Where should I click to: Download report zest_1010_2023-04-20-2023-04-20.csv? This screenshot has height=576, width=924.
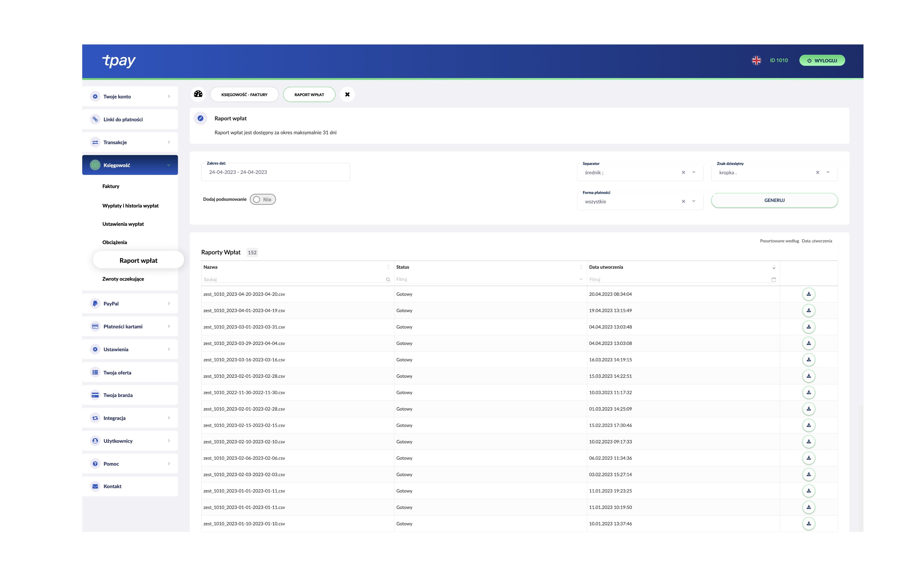coord(809,294)
